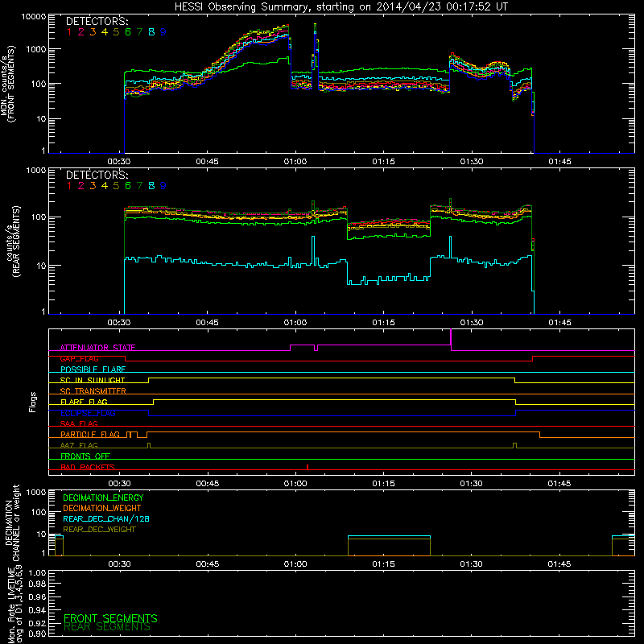This screenshot has width=644, height=644.
Task: Click 01:30 time tick under flags plot
Action: [x=472, y=484]
